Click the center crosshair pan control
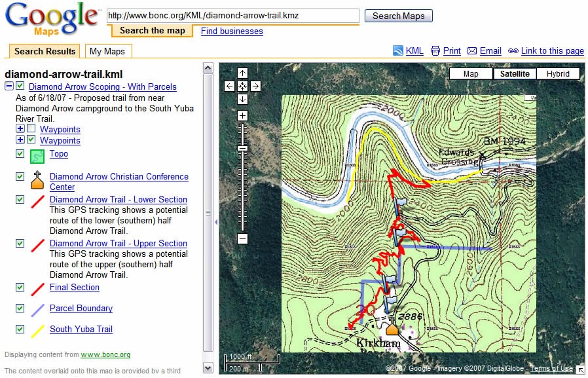The width and height of the screenshot is (588, 378). click(242, 85)
